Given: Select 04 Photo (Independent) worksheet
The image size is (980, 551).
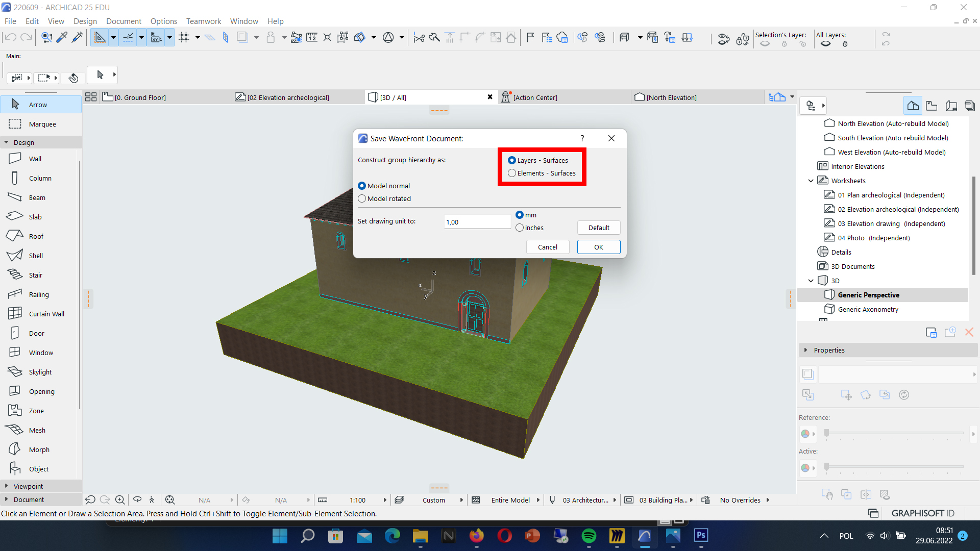Looking at the screenshot, I should pyautogui.click(x=873, y=238).
